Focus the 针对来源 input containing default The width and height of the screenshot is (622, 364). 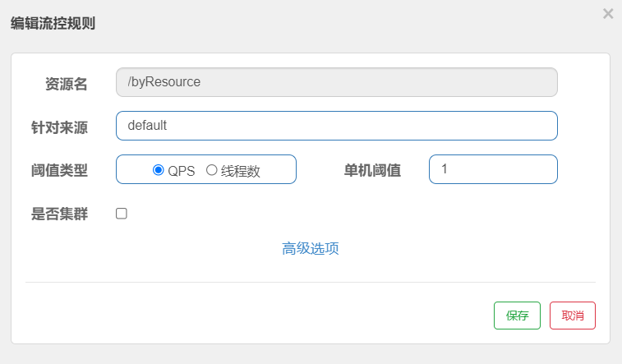point(337,126)
